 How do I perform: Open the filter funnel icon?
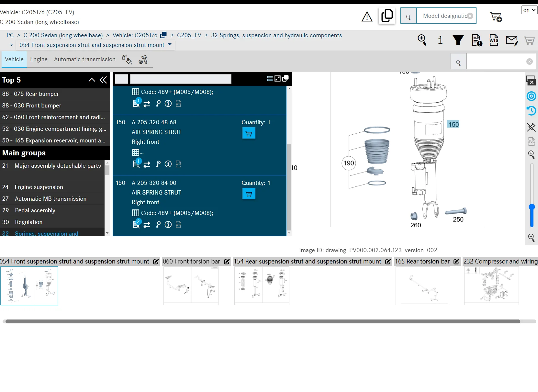458,40
